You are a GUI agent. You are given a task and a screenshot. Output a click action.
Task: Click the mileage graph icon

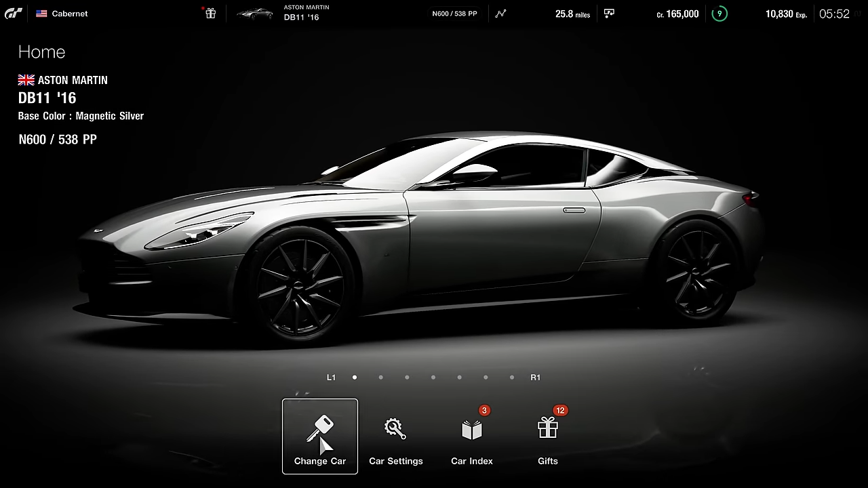[x=500, y=14]
